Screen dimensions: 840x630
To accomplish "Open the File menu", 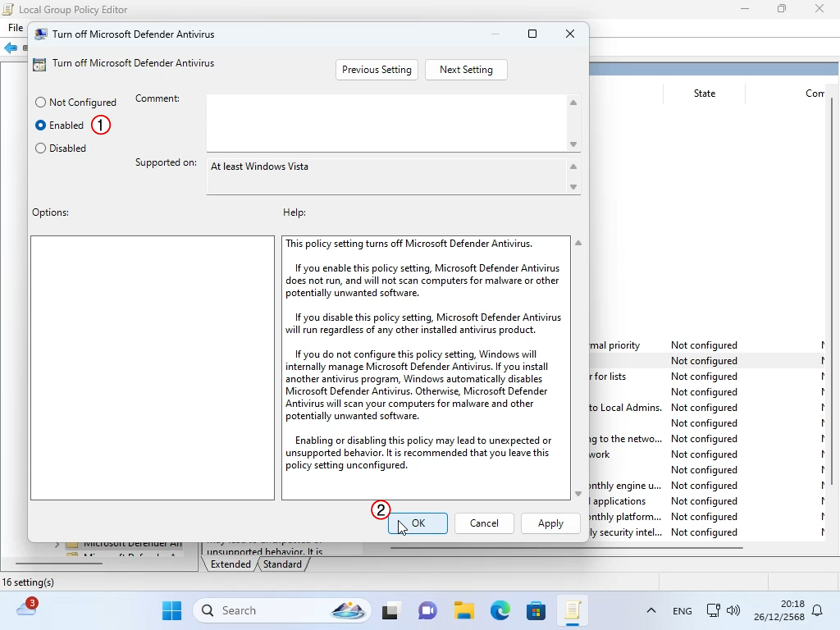I will pos(16,28).
